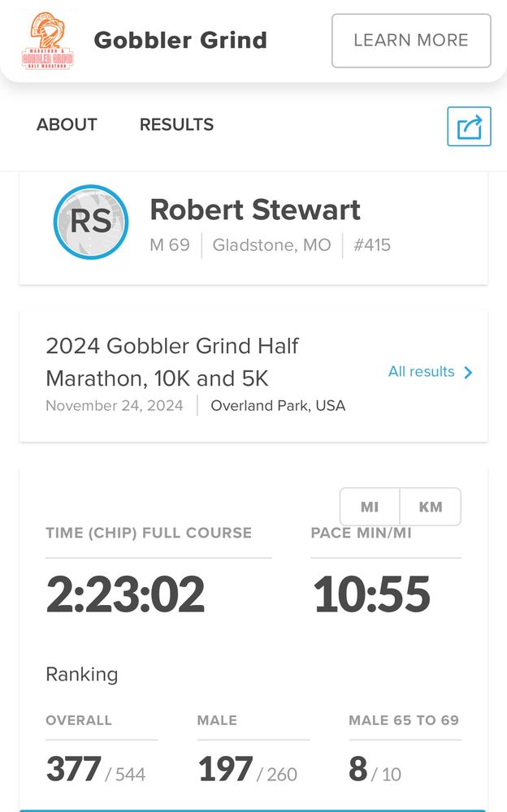This screenshot has width=507, height=812.
Task: Select the runner name Robert Stewart
Action: click(x=255, y=209)
